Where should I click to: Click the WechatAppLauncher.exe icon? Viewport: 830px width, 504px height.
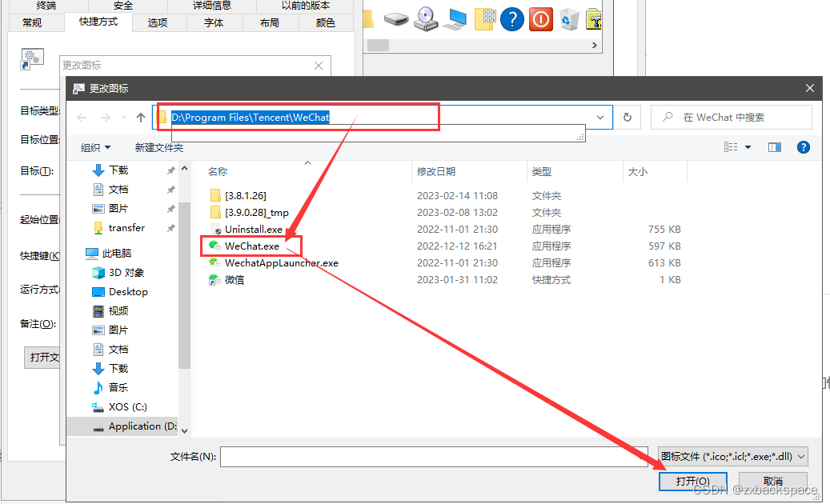215,262
